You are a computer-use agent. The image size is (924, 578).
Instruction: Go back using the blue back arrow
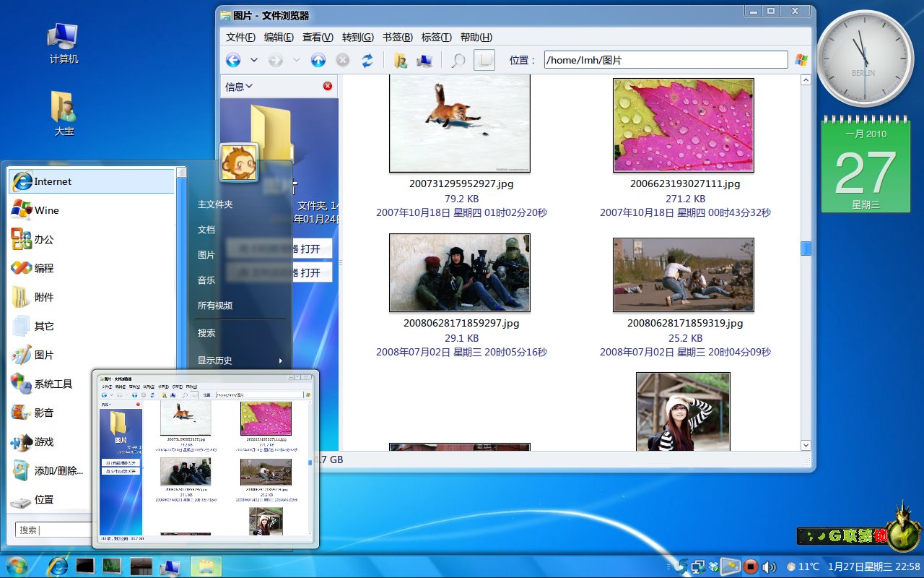233,61
